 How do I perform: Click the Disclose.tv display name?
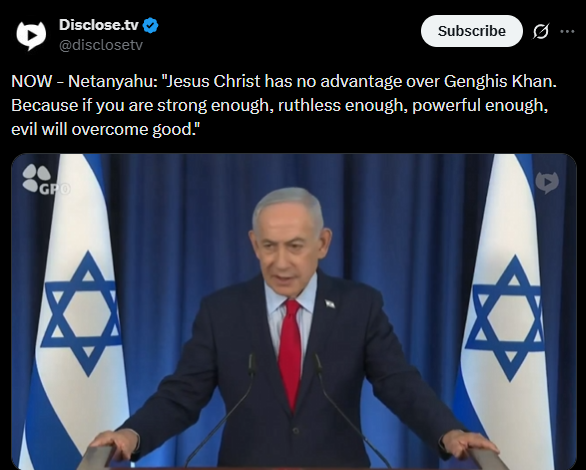click(99, 25)
